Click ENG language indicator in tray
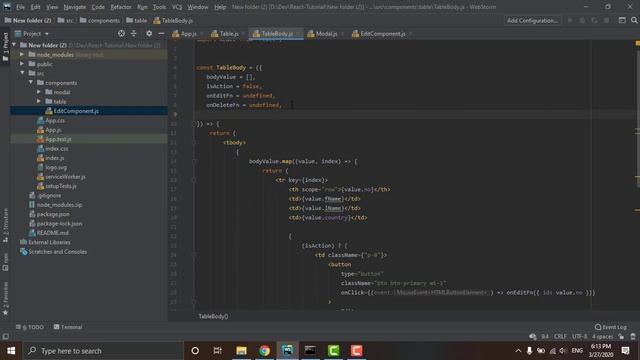 (x=577, y=351)
